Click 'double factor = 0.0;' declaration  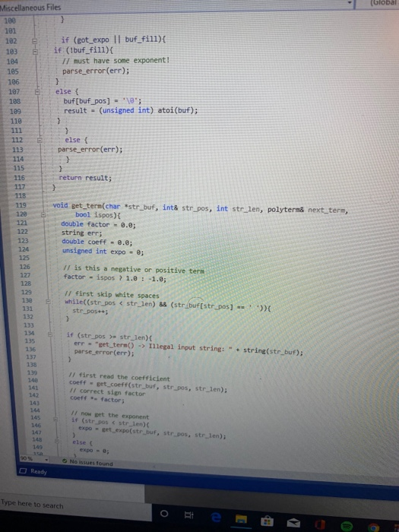click(98, 225)
